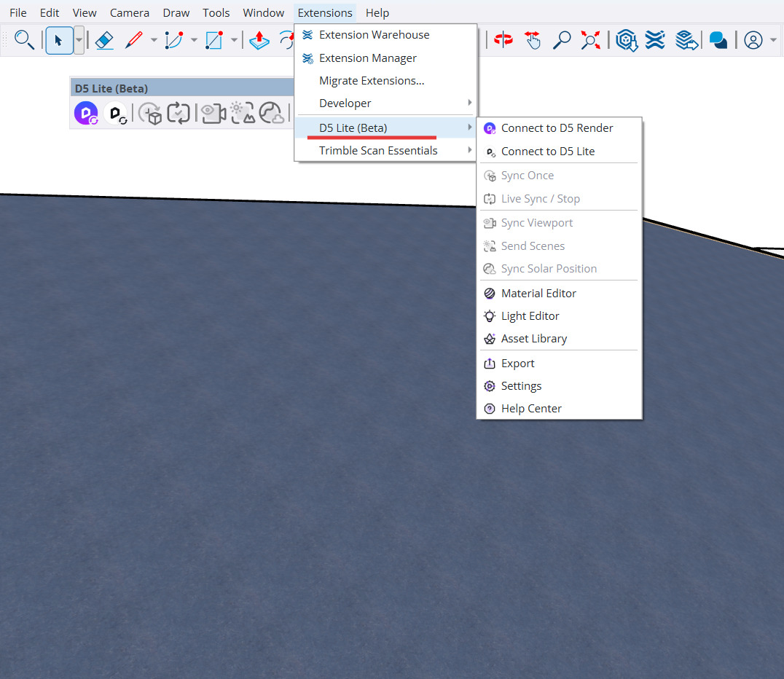Click Connect to D5 Lite
Screen dimensions: 784x679
(x=547, y=151)
